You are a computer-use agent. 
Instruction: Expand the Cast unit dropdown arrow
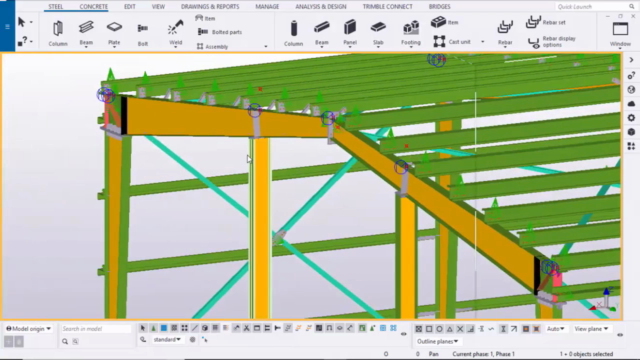[482, 42]
